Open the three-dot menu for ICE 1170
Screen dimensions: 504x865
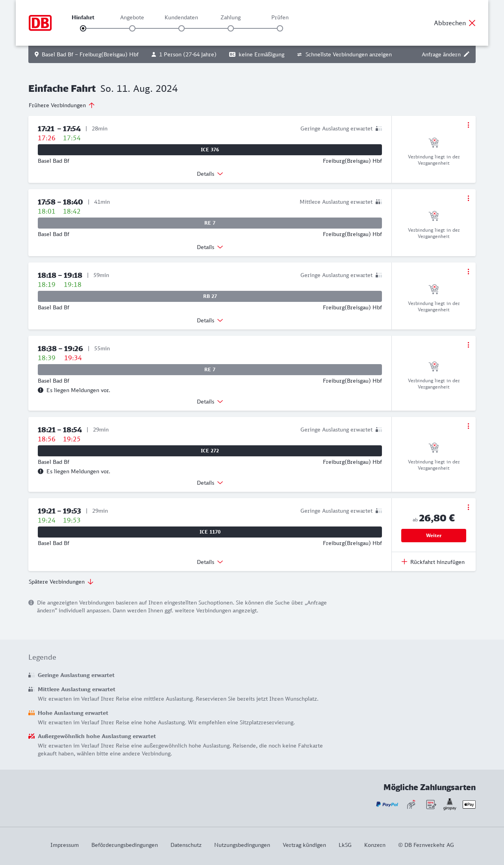[x=468, y=507]
